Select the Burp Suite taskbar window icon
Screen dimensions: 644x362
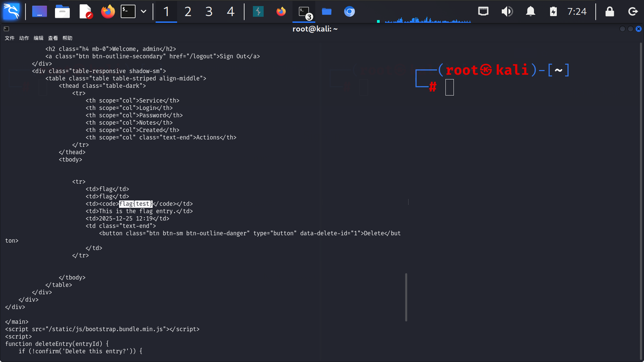coord(258,11)
